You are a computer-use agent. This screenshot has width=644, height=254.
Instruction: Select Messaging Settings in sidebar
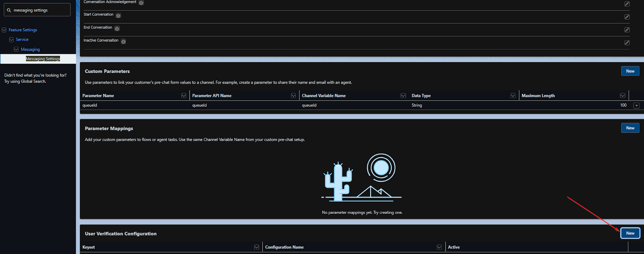point(43,59)
